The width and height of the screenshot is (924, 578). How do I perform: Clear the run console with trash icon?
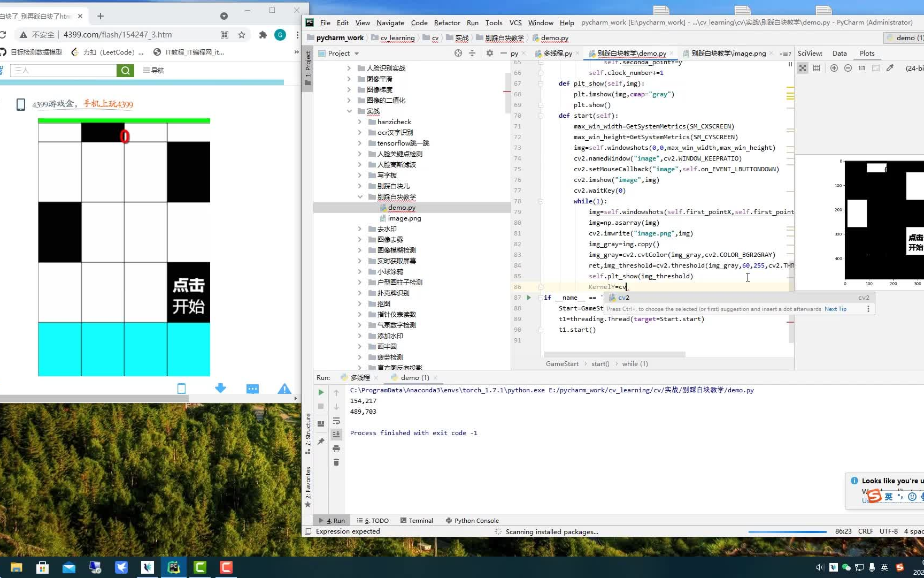pos(336,462)
